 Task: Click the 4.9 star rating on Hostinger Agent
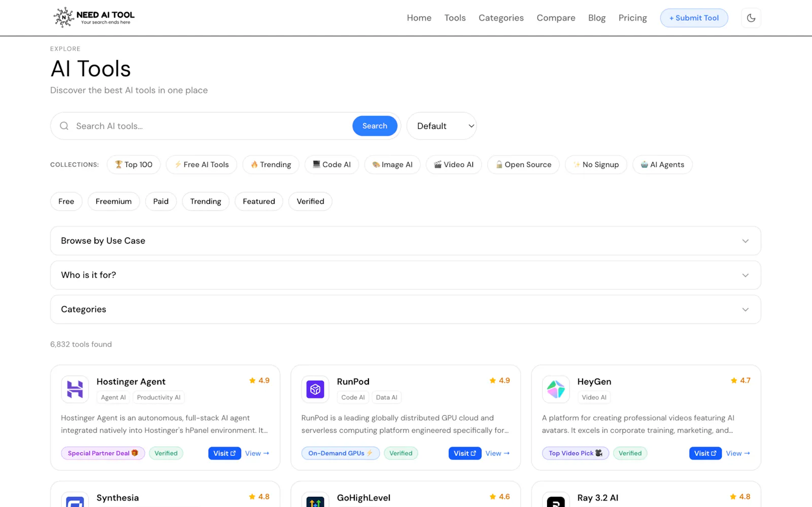(x=259, y=381)
